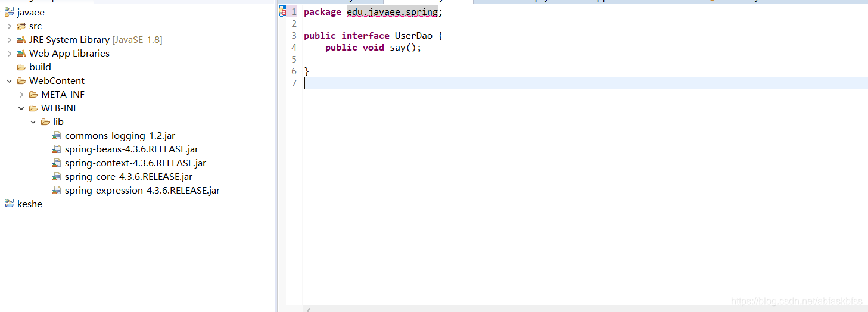868x312 pixels.
Task: Click the lib folder icon
Action: pyautogui.click(x=45, y=121)
